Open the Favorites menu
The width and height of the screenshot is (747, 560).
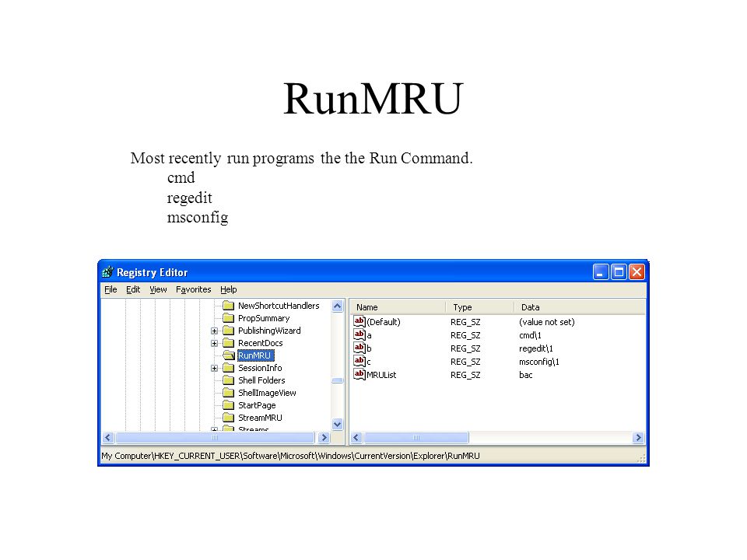pyautogui.click(x=194, y=289)
